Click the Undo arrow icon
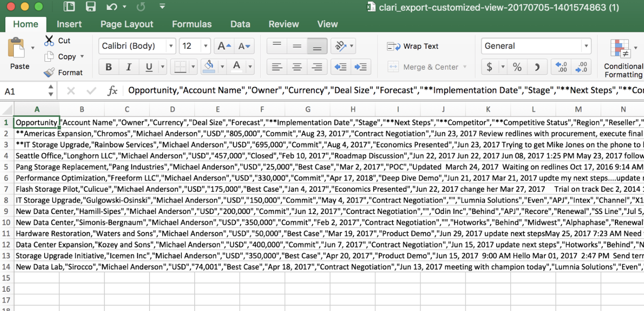The height and width of the screenshot is (311, 644). [x=112, y=7]
